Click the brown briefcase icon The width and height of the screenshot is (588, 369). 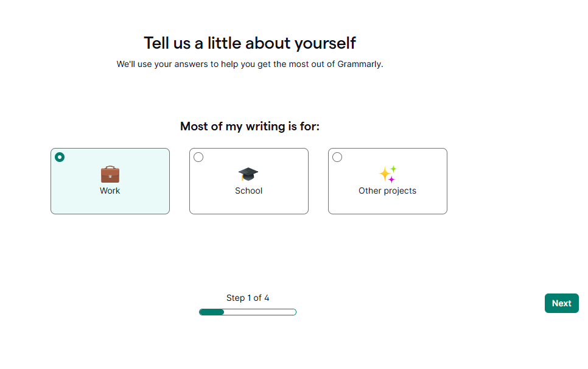coord(110,175)
